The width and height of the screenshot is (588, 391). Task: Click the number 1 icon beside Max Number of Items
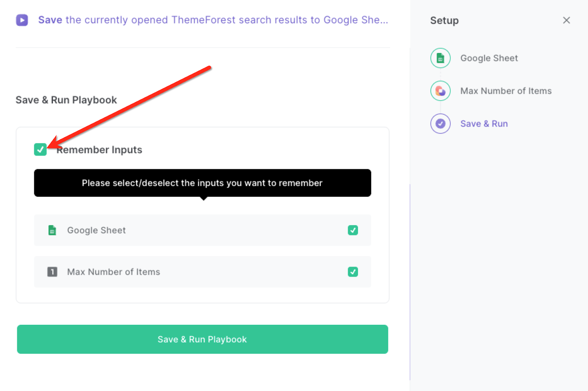point(52,272)
